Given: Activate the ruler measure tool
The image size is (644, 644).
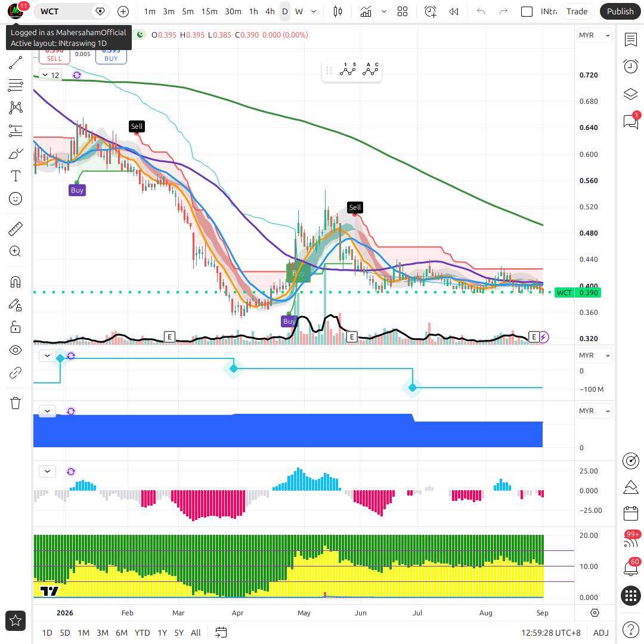Looking at the screenshot, I should click(x=16, y=229).
